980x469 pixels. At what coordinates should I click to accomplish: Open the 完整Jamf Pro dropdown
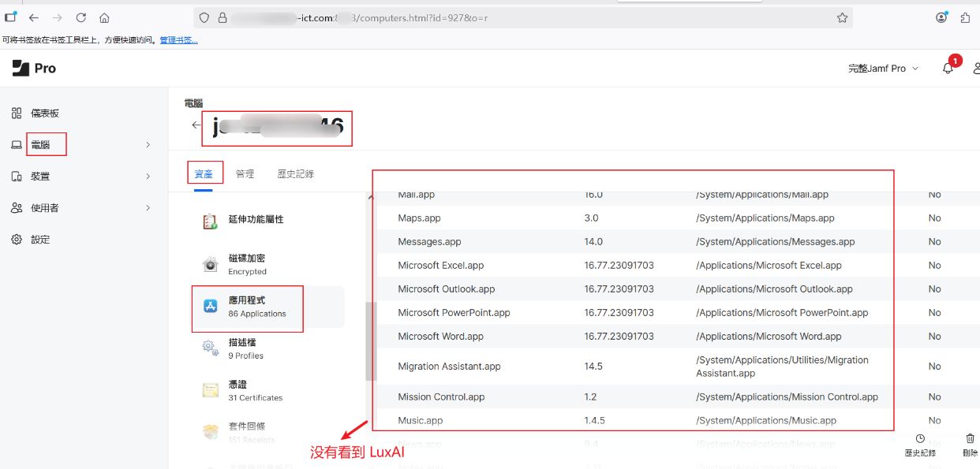[x=883, y=69]
